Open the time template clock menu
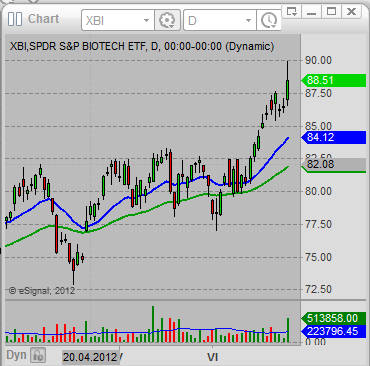Viewport: 370px width, 366px height. (x=269, y=20)
